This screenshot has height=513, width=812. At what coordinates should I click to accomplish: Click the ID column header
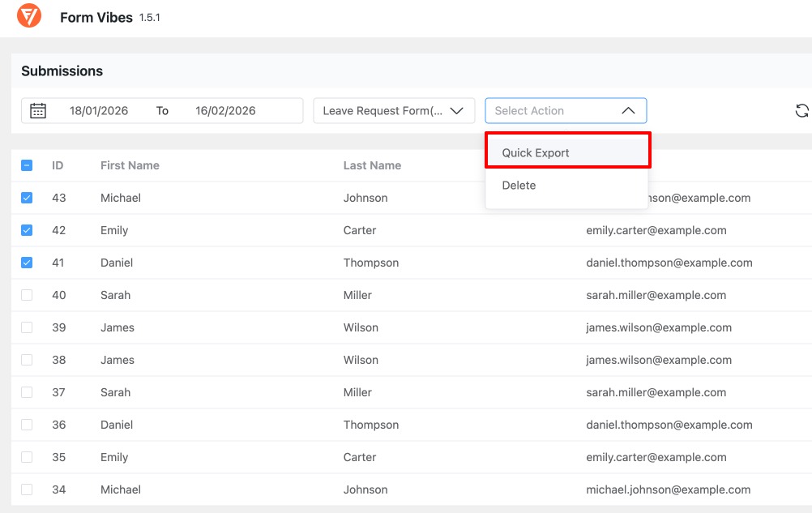point(58,165)
